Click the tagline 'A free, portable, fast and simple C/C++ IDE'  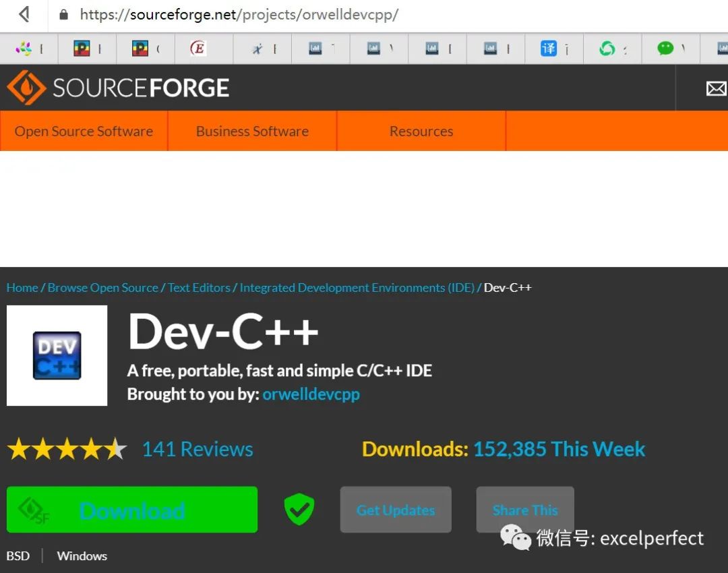(x=280, y=371)
